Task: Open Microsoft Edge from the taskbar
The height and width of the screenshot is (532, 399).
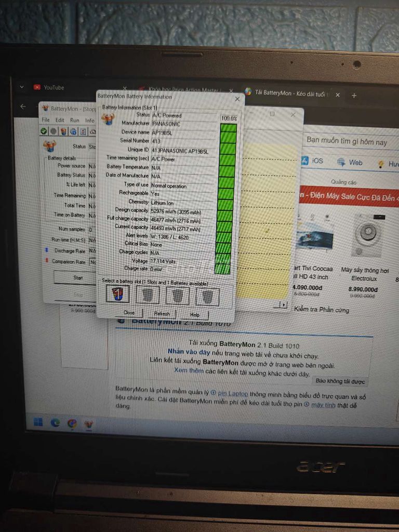Action: pyautogui.click(x=55, y=422)
